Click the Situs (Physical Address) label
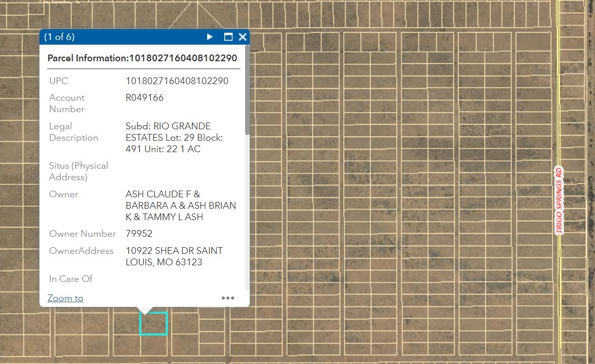 [x=78, y=171]
